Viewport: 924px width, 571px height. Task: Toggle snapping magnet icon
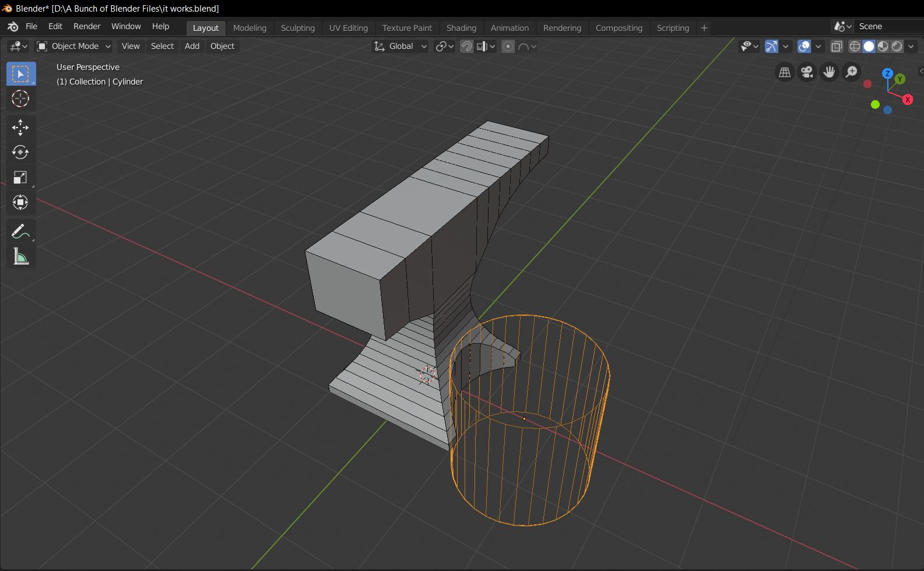[466, 46]
